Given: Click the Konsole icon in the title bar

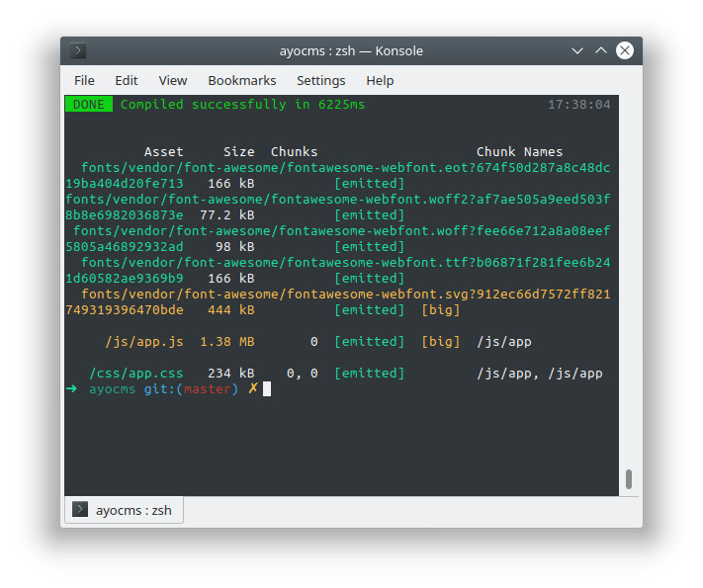Looking at the screenshot, I should pos(79,51).
